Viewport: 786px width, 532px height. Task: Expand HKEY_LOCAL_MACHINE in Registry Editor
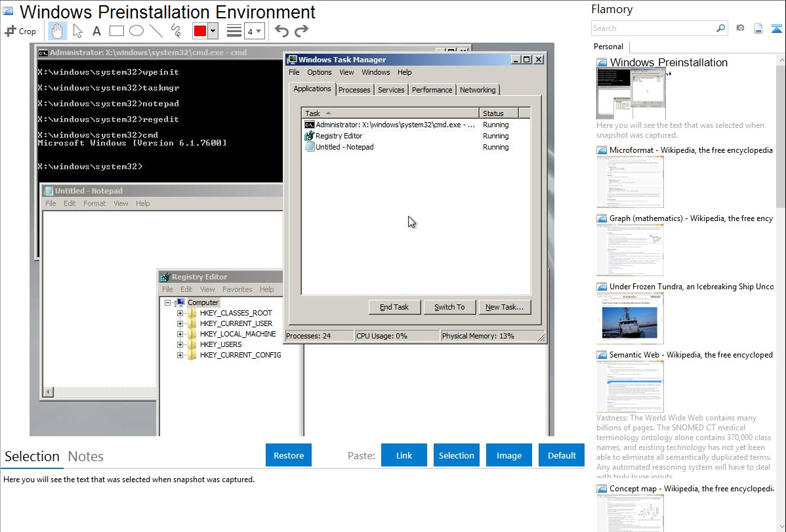180,334
